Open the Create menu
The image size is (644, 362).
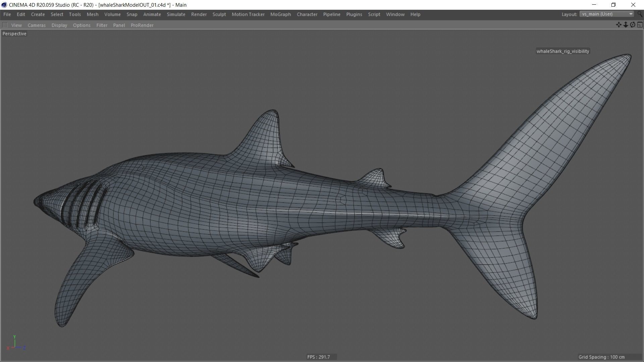point(38,14)
